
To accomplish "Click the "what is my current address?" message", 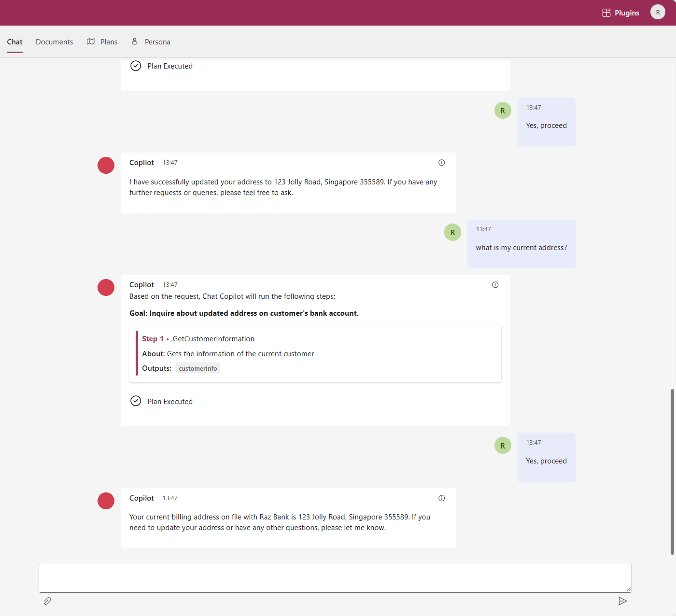I will [521, 248].
